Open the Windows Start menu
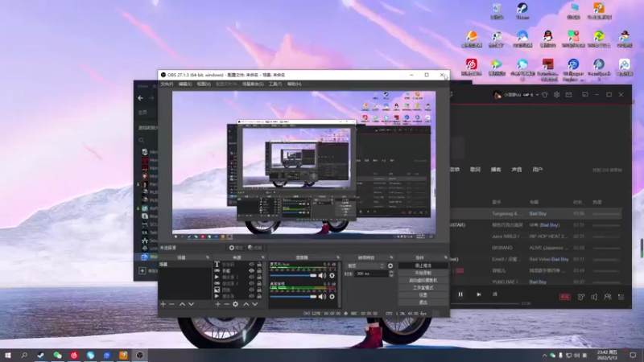644x362 pixels. [8, 355]
